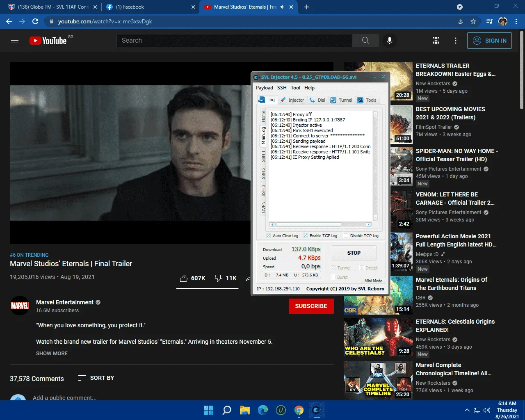Open Chrome media control icon
This screenshot has height=420, width=525.
click(x=489, y=21)
